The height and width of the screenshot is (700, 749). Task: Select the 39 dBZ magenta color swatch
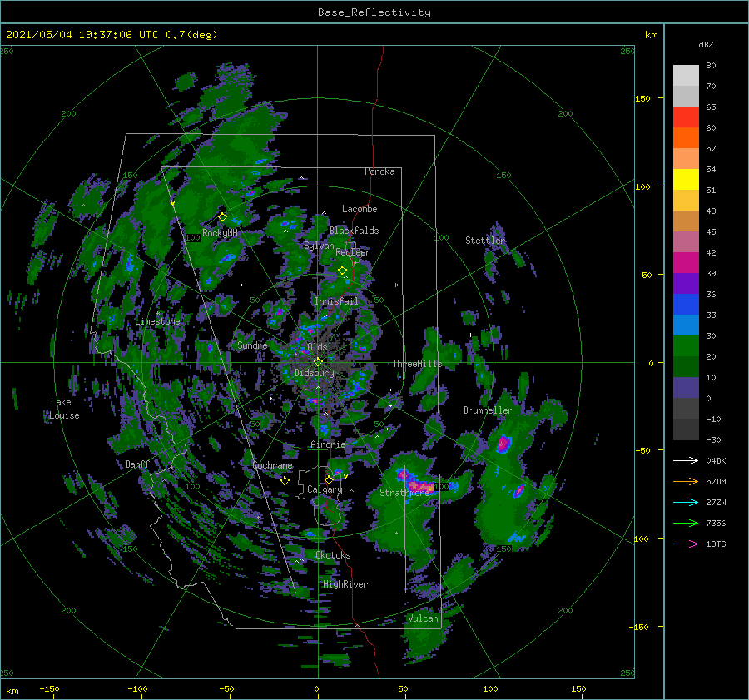(x=686, y=262)
